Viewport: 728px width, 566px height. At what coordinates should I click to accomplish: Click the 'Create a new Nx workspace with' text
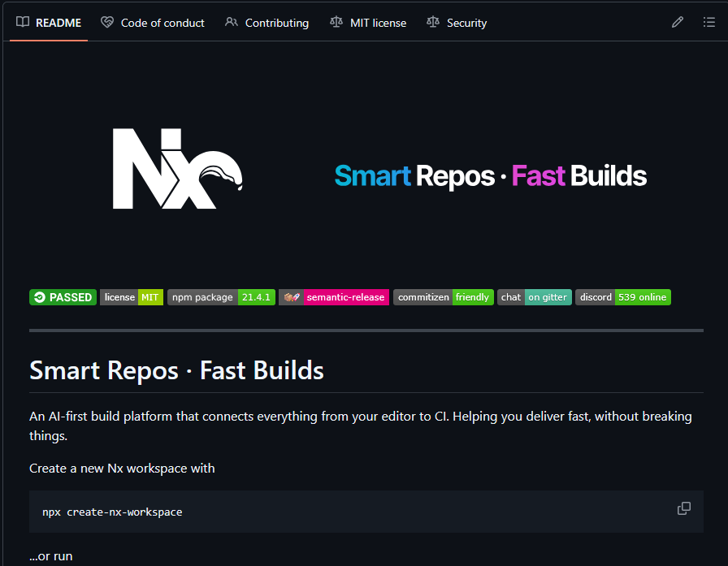[122, 469]
